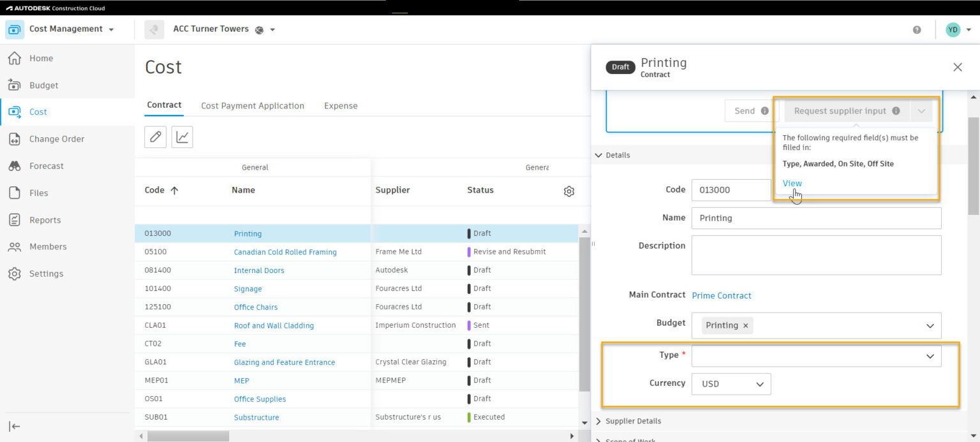Open Reports in the sidebar
The height and width of the screenshot is (442, 980).
point(45,220)
